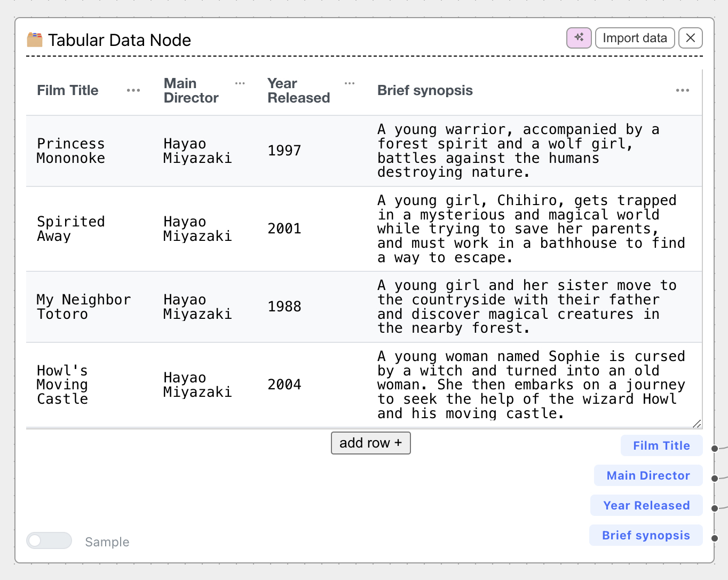The height and width of the screenshot is (580, 728).
Task: Edit the 2001 year cell
Action: [284, 229]
